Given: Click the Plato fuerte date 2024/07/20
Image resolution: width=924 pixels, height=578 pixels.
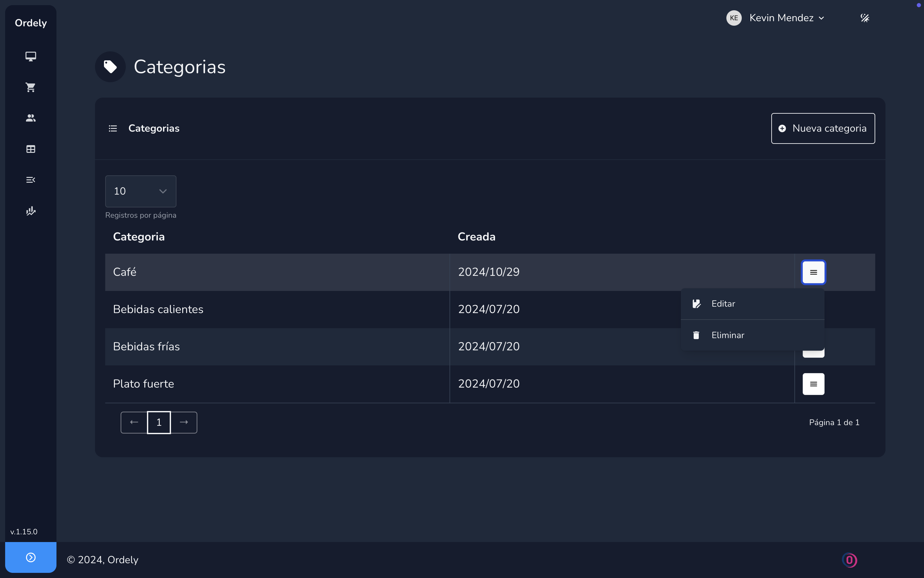Looking at the screenshot, I should click(489, 384).
